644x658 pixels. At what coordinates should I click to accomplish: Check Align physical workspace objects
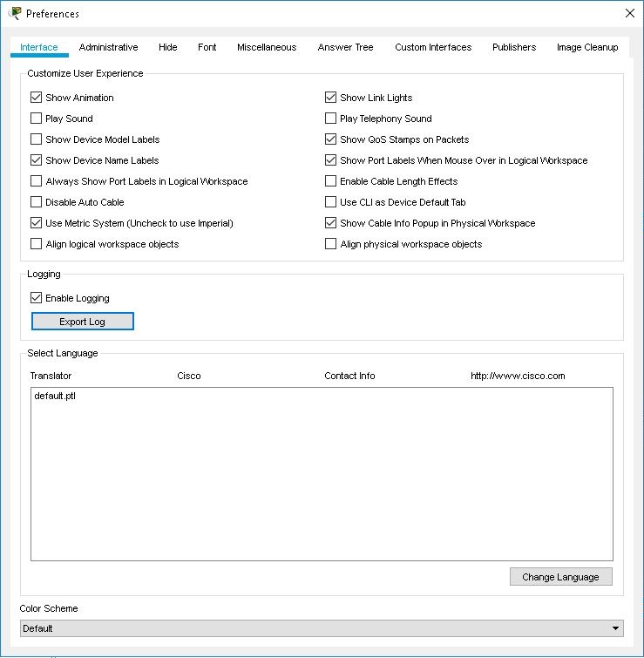coord(330,244)
